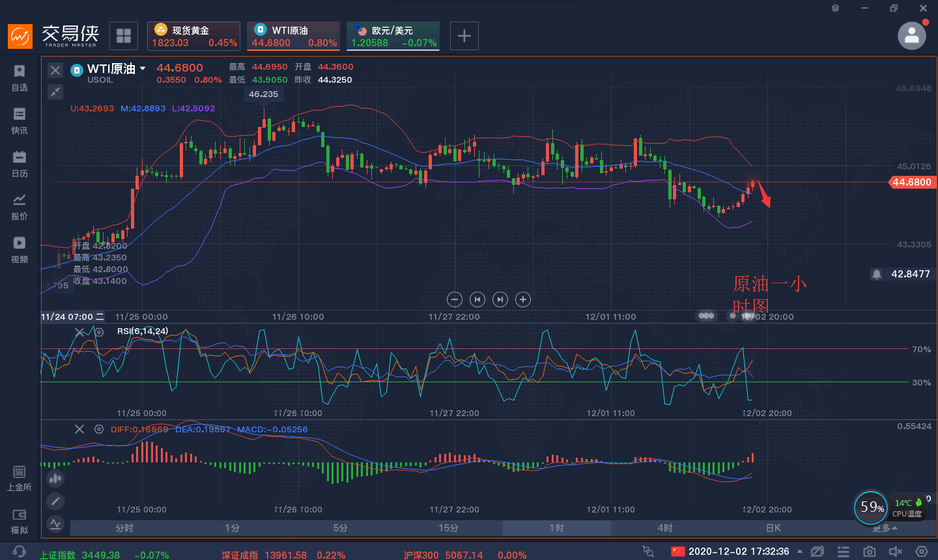The width and height of the screenshot is (938, 560).
Task: Switch to 现货黄金 spot gold tab
Action: tap(194, 36)
